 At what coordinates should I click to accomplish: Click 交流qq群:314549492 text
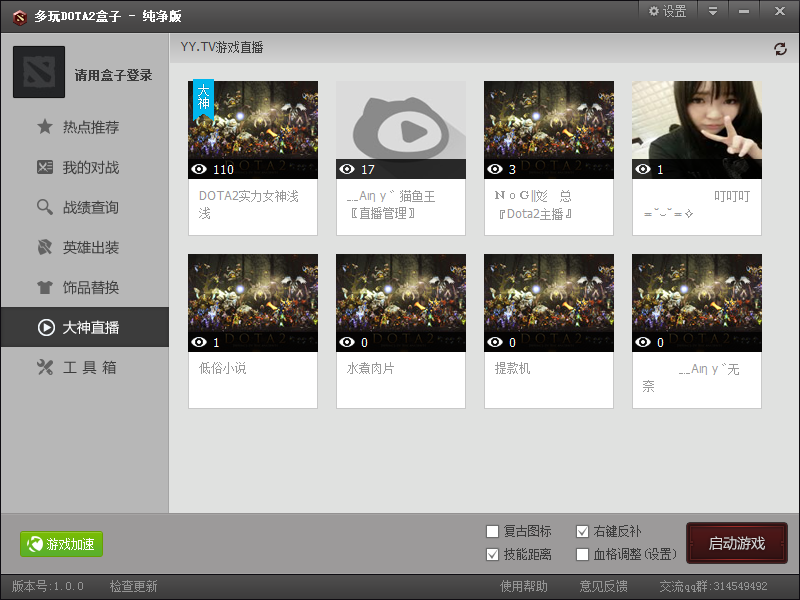[x=713, y=586]
